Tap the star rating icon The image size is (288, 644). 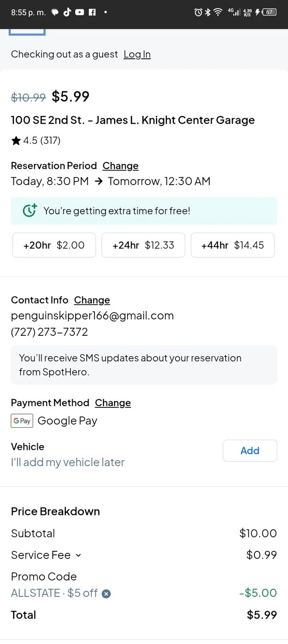tap(16, 141)
